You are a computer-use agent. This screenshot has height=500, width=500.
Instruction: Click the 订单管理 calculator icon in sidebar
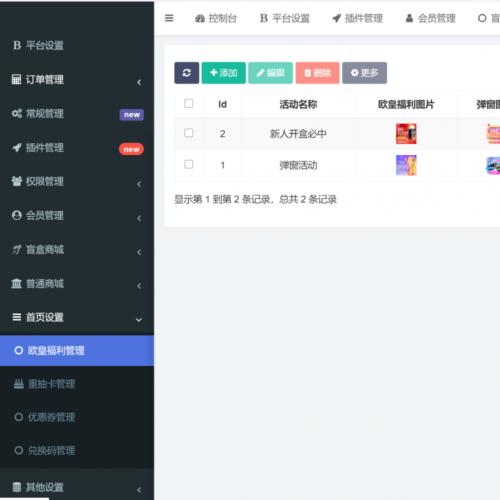[x=16, y=79]
